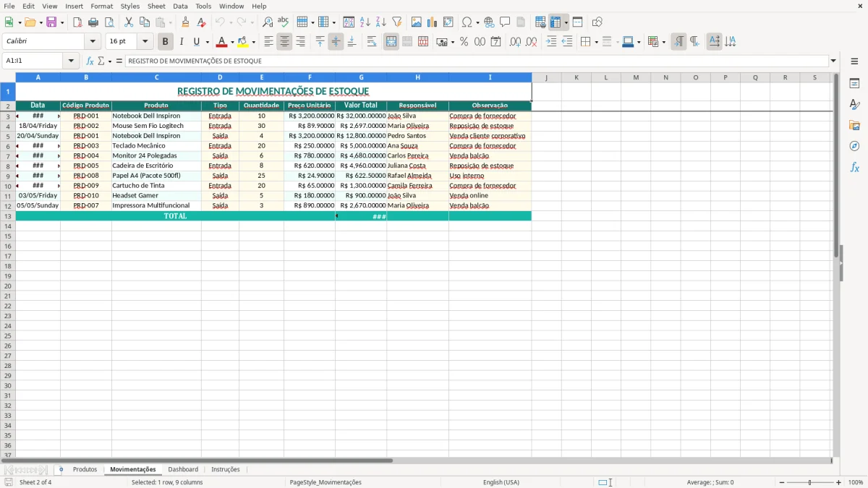Viewport: 868px width, 488px height.
Task: Toggle horizontal center alignment
Action: (284, 42)
